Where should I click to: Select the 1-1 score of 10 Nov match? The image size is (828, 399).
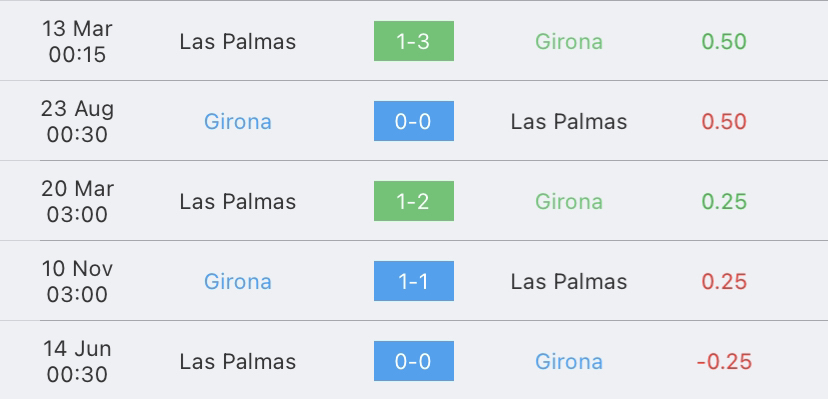point(413,281)
